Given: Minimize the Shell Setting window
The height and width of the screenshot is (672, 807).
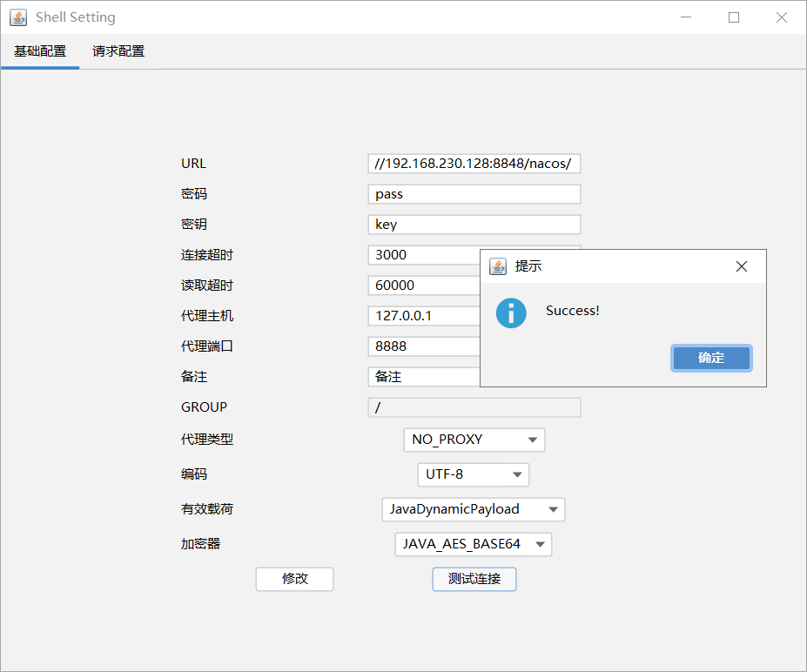Looking at the screenshot, I should (x=686, y=17).
